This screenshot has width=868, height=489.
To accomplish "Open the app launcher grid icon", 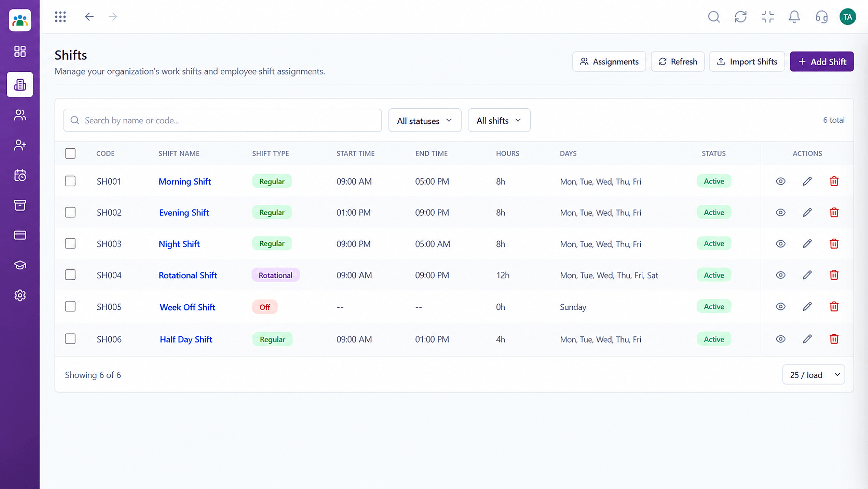I will tap(60, 17).
